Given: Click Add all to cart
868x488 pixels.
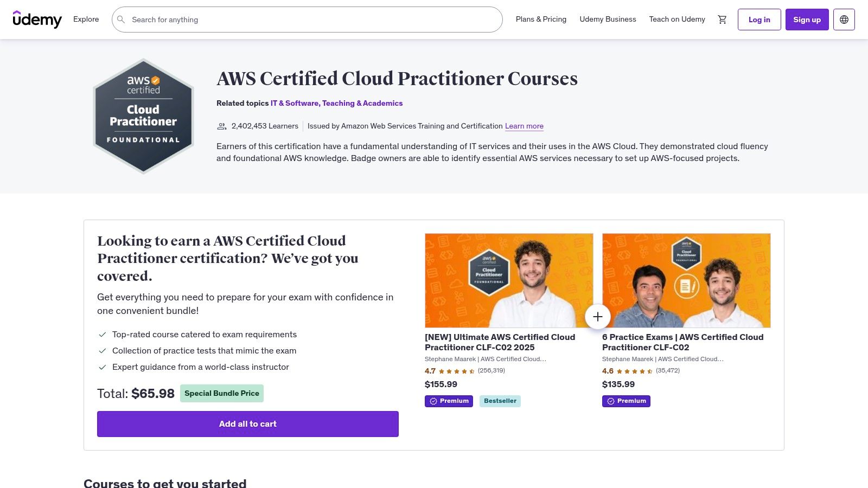Looking at the screenshot, I should [247, 423].
